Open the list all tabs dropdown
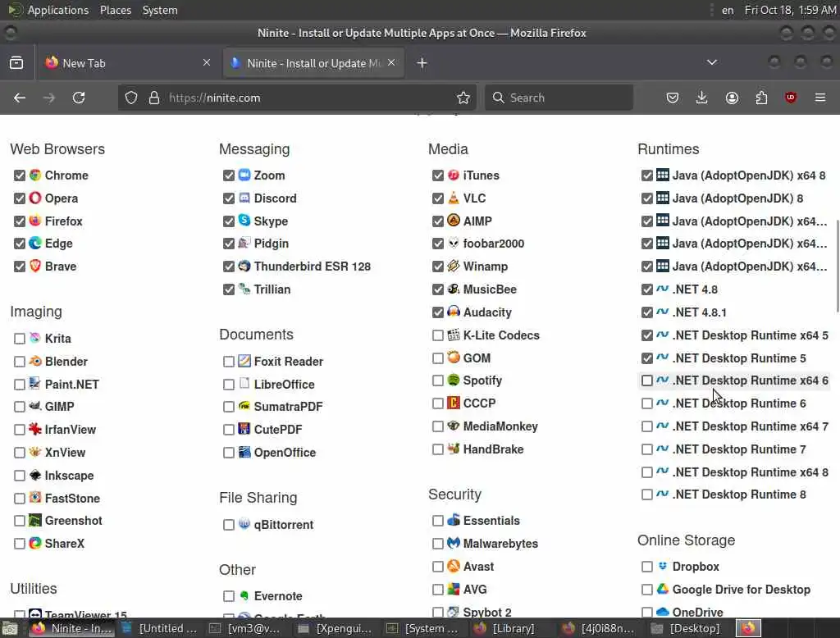The height and width of the screenshot is (638, 840). tap(712, 62)
